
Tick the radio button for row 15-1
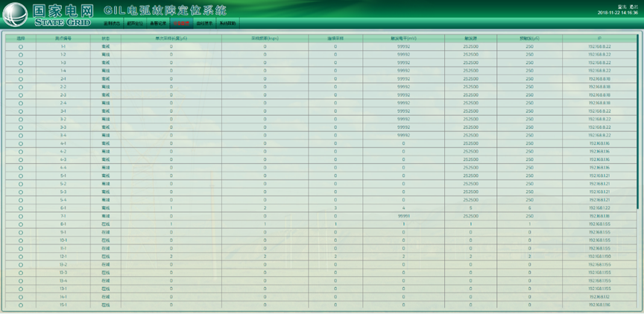21,305
